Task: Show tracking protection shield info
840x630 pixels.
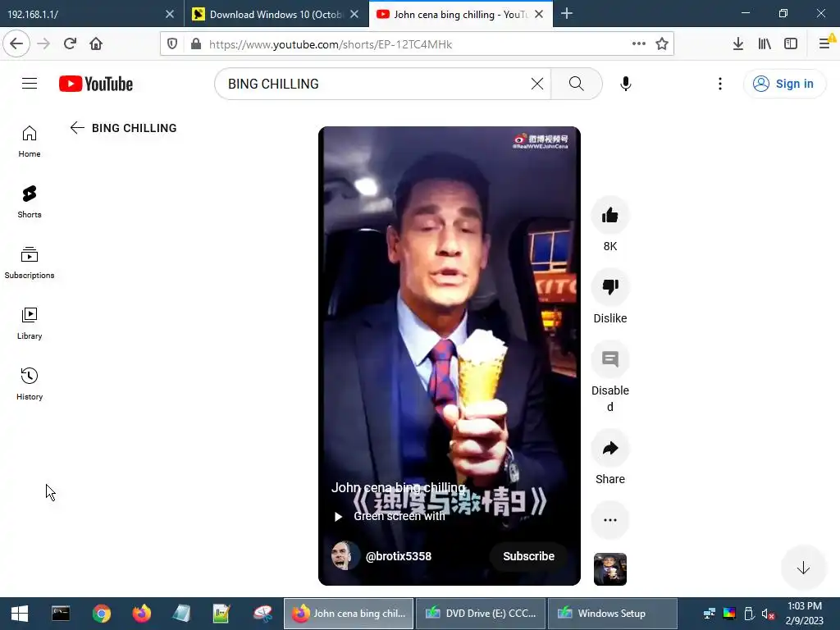Action: (172, 43)
